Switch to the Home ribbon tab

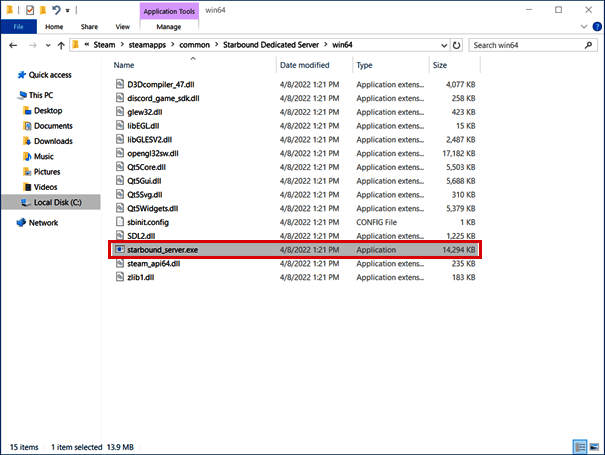coord(54,27)
